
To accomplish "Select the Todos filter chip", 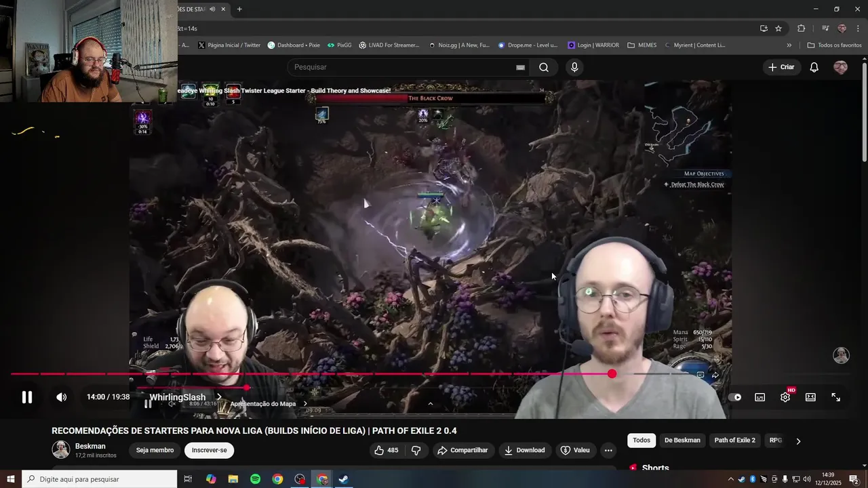I will click(642, 441).
